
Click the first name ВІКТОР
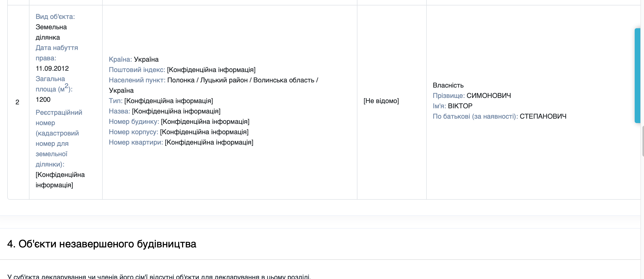click(460, 106)
